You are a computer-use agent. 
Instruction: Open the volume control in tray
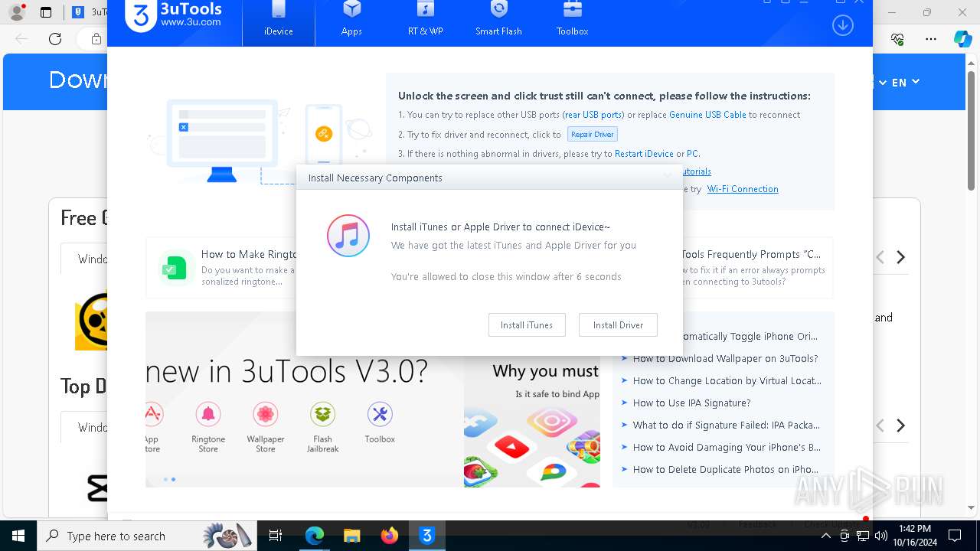pos(881,536)
